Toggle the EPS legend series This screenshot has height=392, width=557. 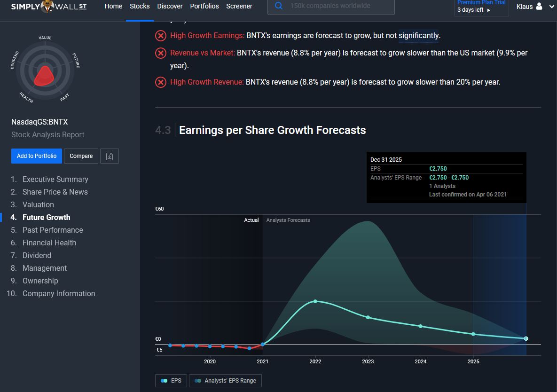171,381
